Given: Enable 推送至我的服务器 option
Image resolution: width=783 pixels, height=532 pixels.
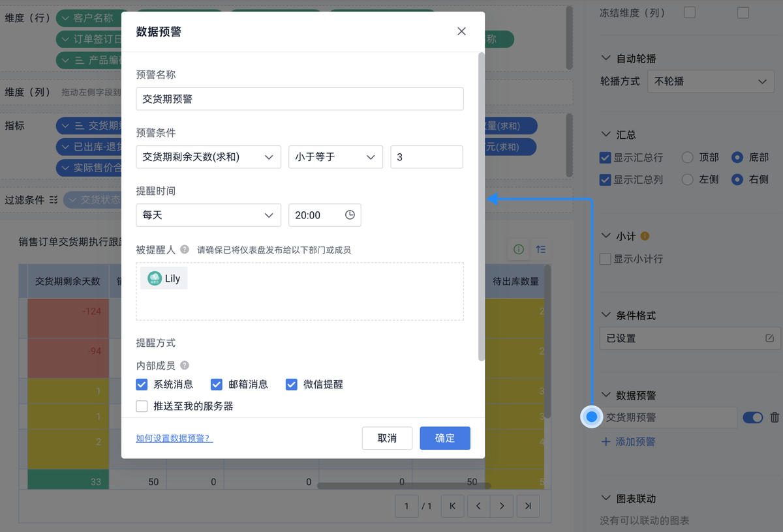Looking at the screenshot, I should pos(142,406).
